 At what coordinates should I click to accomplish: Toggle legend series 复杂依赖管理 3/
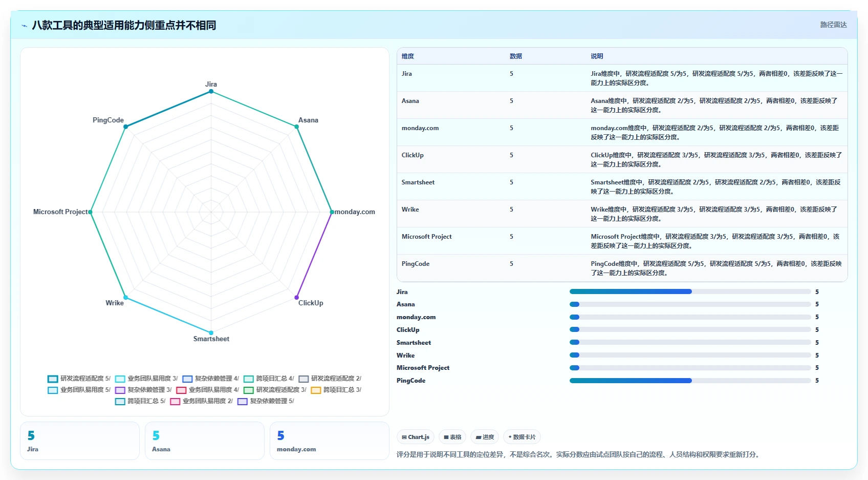(x=144, y=390)
